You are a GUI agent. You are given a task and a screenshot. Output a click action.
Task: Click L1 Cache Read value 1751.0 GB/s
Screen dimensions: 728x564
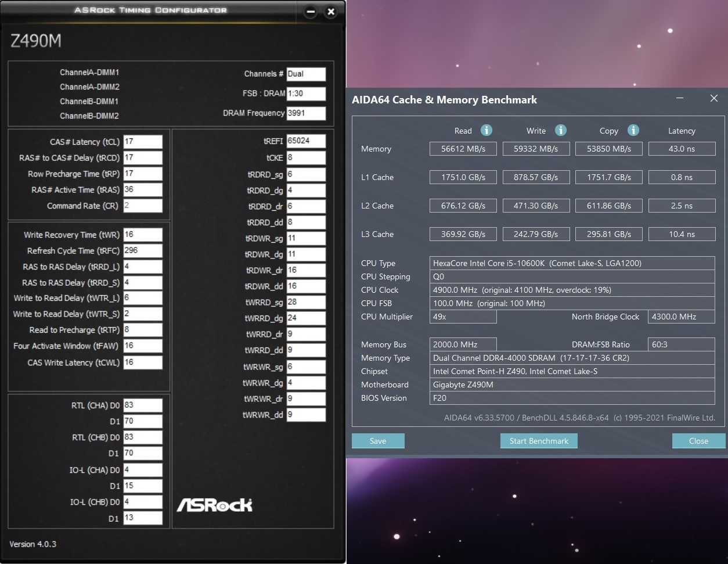(463, 177)
